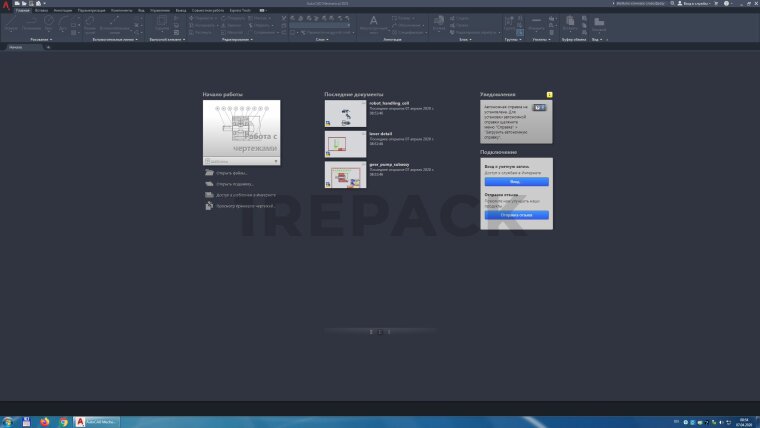Click the Отправка отзыва feedback button
Image resolution: width=760 pixels, height=428 pixels.
tap(515, 215)
